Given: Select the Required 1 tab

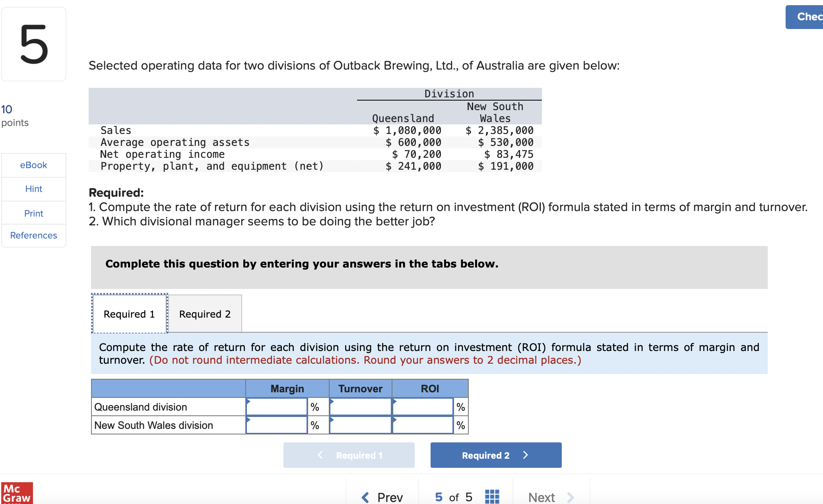Looking at the screenshot, I should click(x=129, y=314).
